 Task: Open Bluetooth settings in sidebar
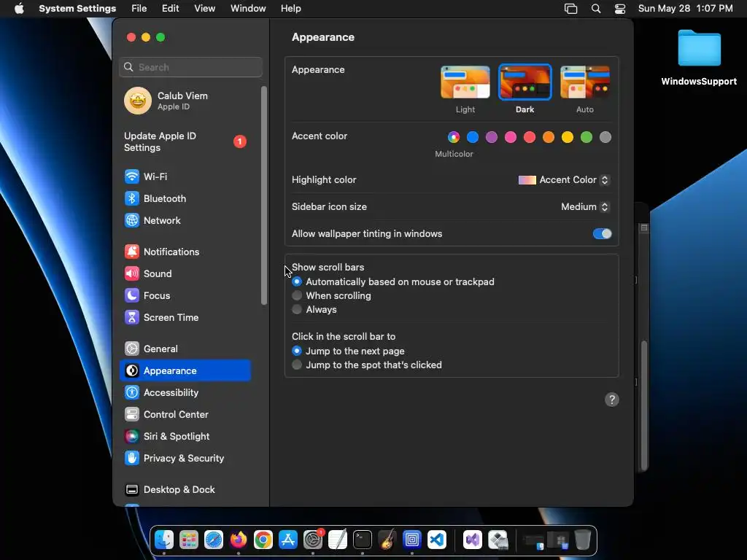coord(185,198)
